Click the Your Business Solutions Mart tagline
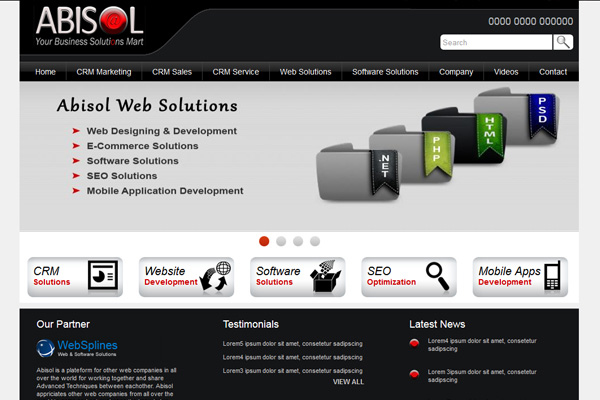The height and width of the screenshot is (400, 600). 90,41
